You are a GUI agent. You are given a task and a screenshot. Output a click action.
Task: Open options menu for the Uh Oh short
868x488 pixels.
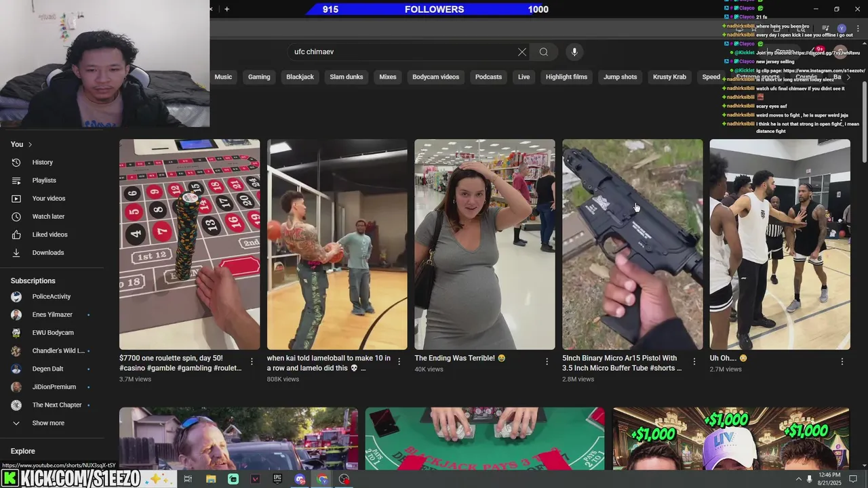coord(842,362)
